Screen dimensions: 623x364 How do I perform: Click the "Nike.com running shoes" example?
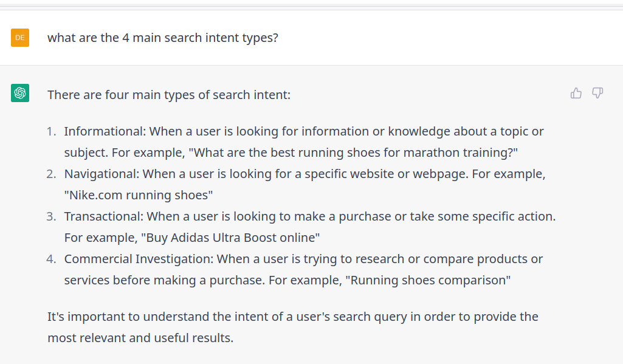pyautogui.click(x=139, y=195)
